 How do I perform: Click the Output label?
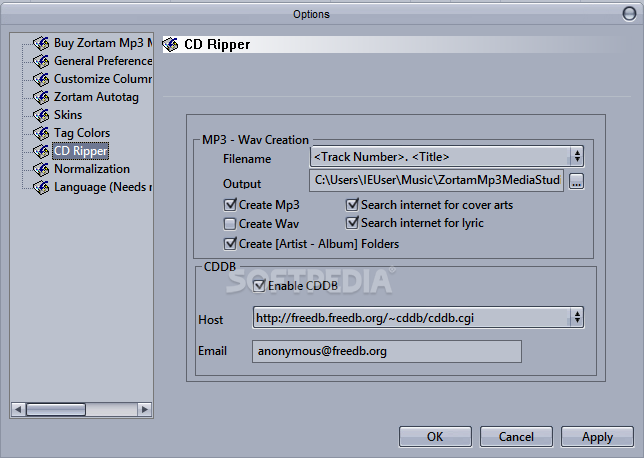(242, 184)
